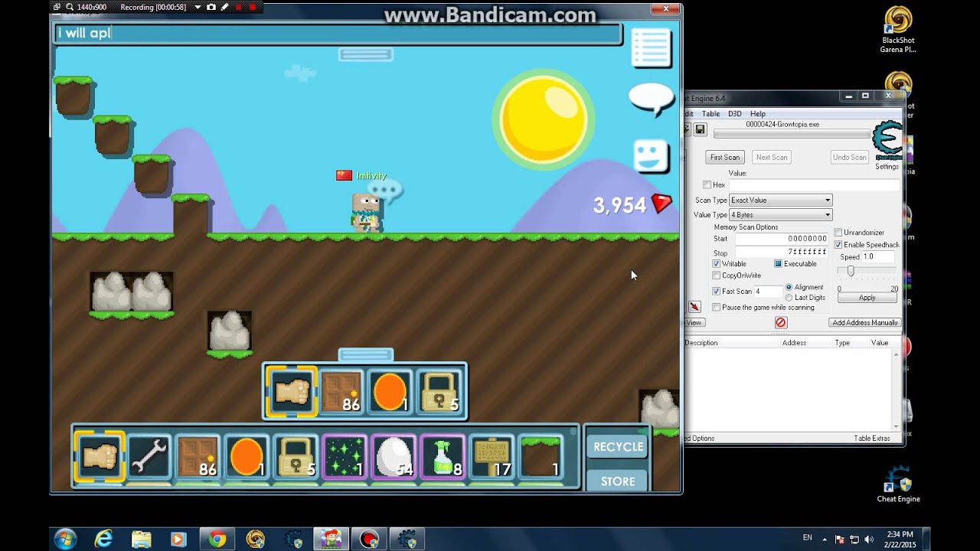The width and height of the screenshot is (980, 551).
Task: Click the STORE button in Growtopia
Action: pyautogui.click(x=619, y=481)
